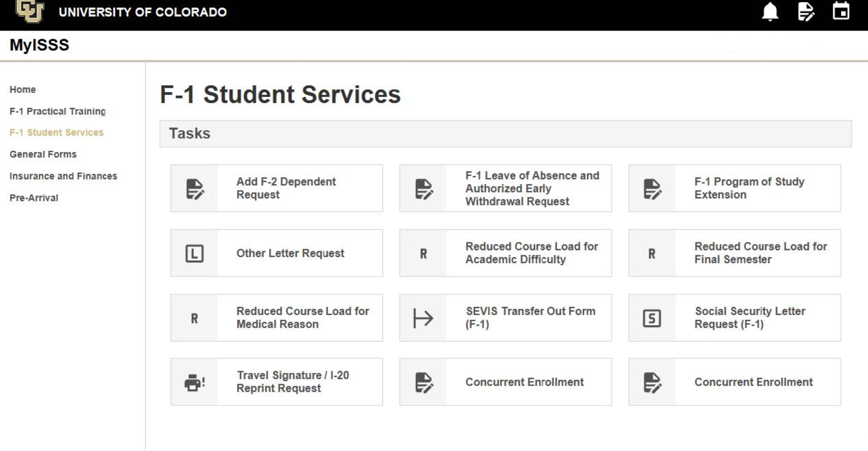Open the calendar icon in the header

pos(841,11)
